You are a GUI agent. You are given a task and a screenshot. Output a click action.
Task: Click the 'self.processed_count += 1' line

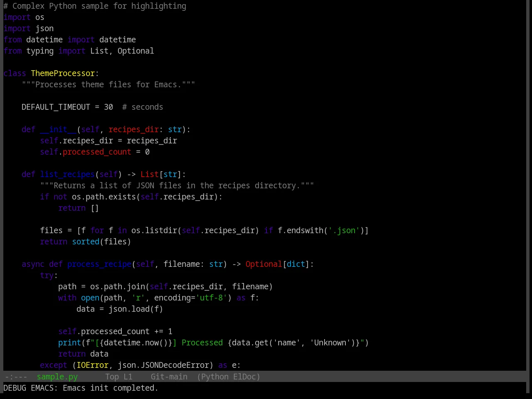pyautogui.click(x=115, y=332)
